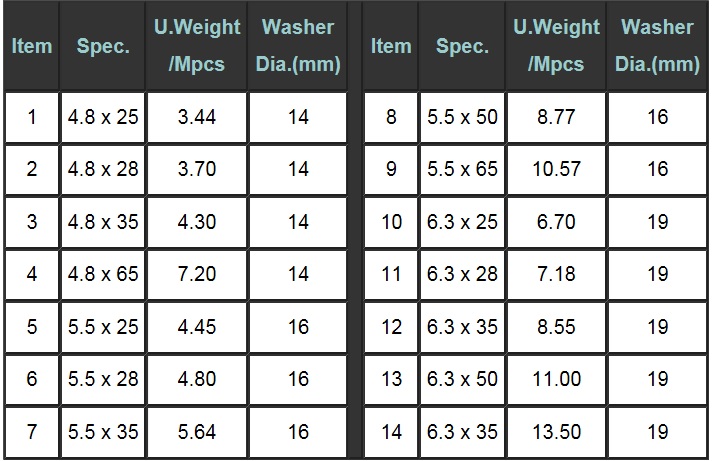Click item number 12 cell
The width and height of the screenshot is (713, 461).
pyautogui.click(x=391, y=327)
